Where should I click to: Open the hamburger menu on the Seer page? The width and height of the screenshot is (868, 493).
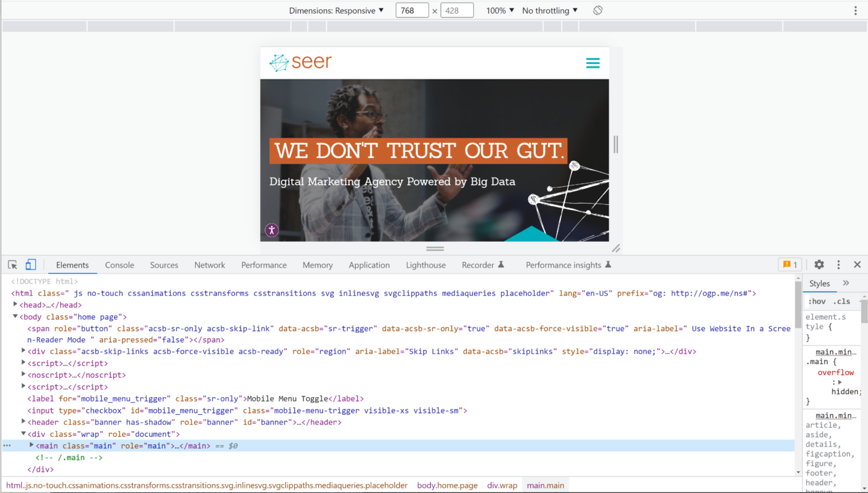pos(593,63)
